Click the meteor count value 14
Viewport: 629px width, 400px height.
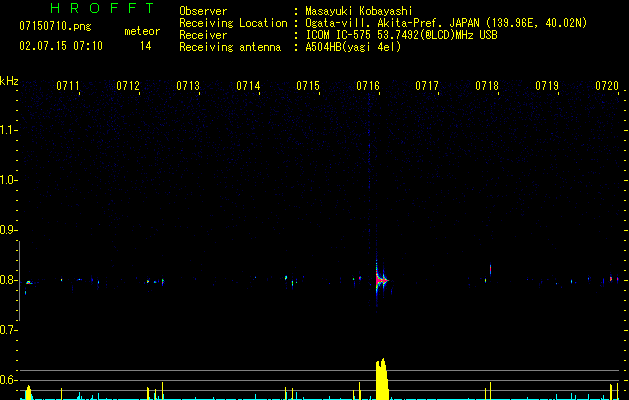coord(145,46)
